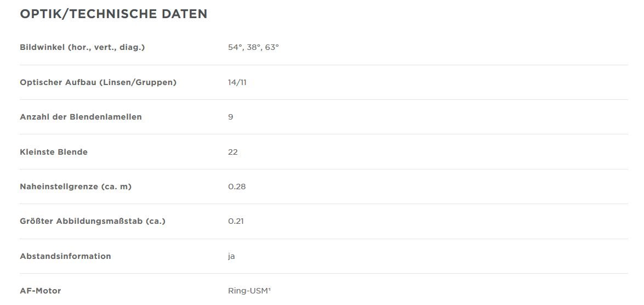Select the 38° vertical angle value

tap(253, 47)
